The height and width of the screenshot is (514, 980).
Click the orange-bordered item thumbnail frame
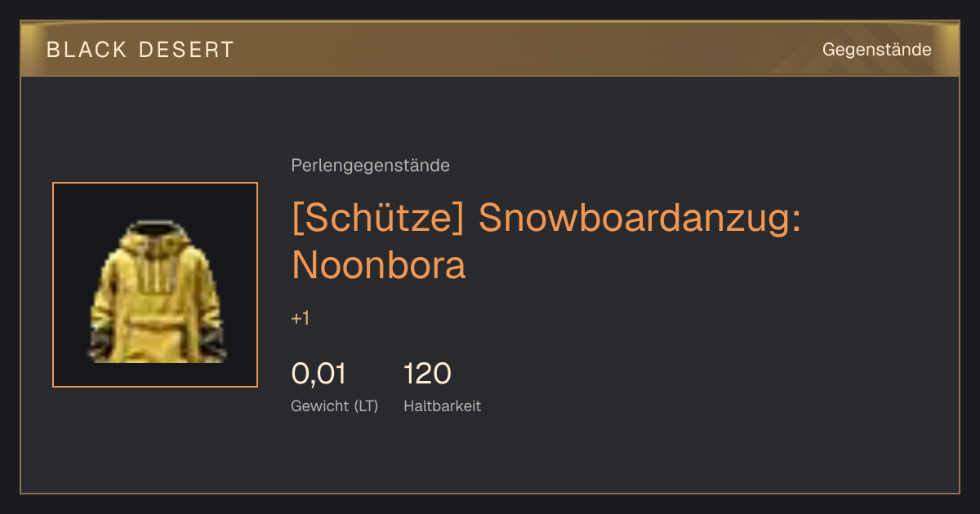point(155,285)
